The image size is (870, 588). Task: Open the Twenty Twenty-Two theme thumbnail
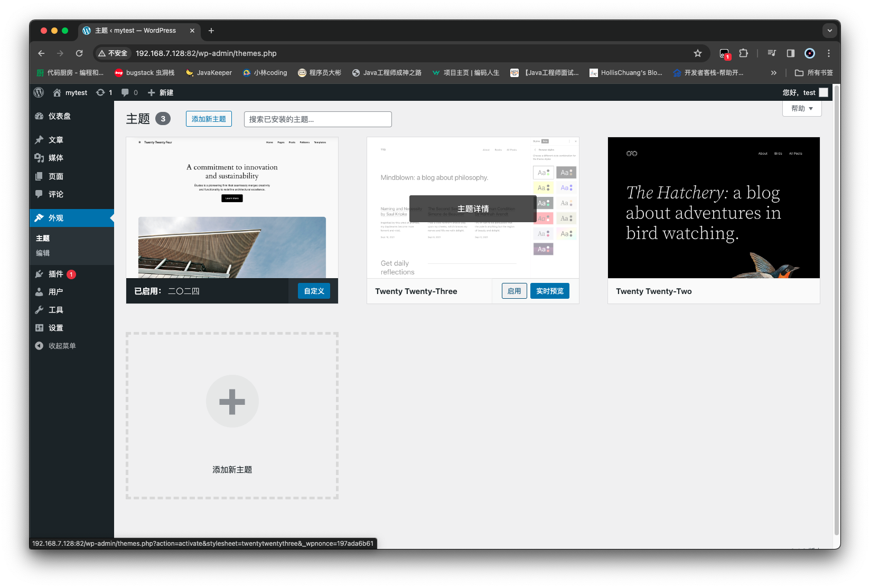click(714, 207)
